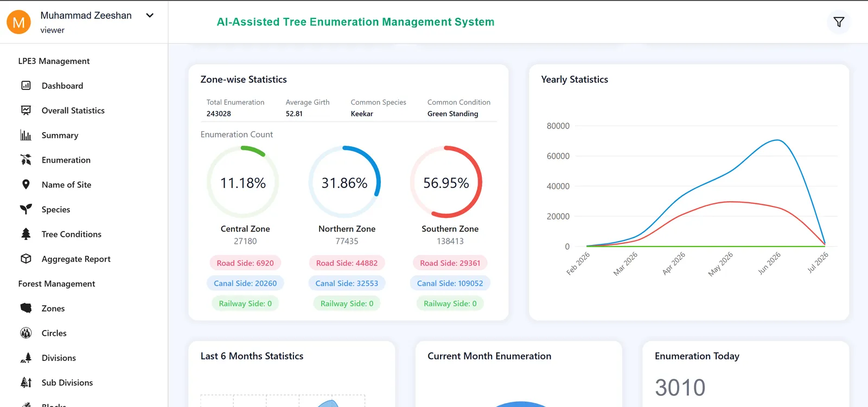Click the Dashboard sidebar icon
Image resolution: width=868 pixels, height=407 pixels.
[25, 86]
